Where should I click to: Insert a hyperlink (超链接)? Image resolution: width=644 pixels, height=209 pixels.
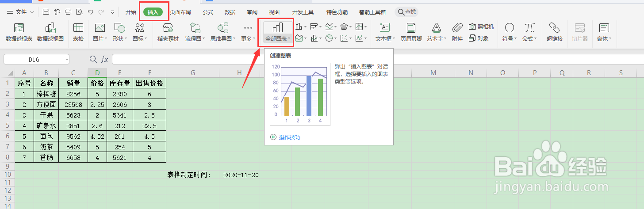pyautogui.click(x=554, y=32)
